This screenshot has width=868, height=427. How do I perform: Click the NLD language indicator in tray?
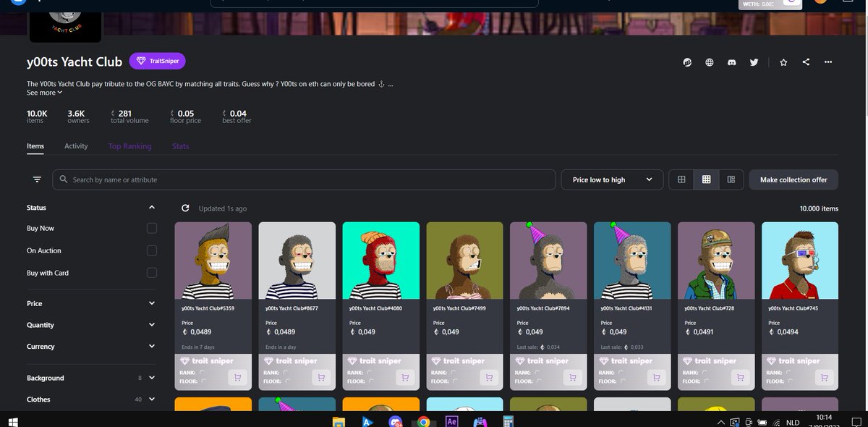(793, 422)
